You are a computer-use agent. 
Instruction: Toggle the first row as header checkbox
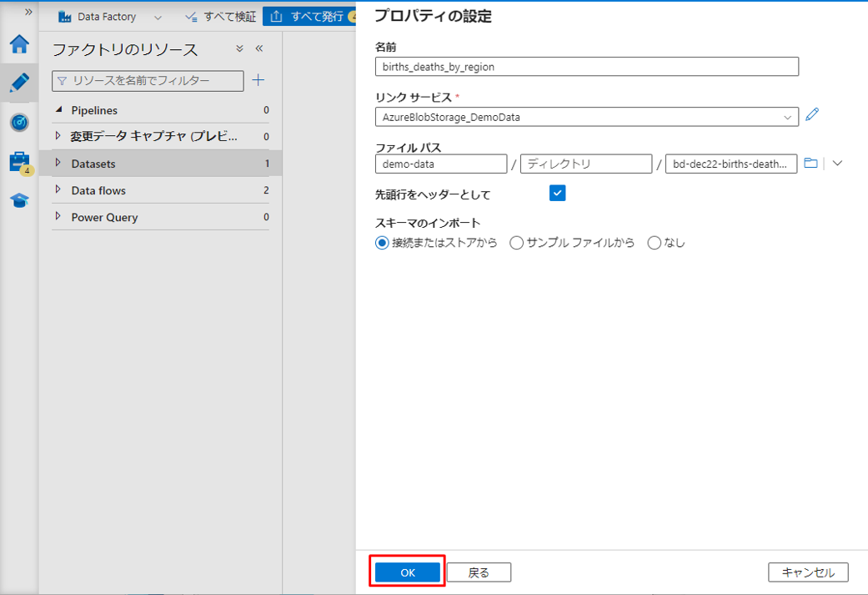(558, 194)
